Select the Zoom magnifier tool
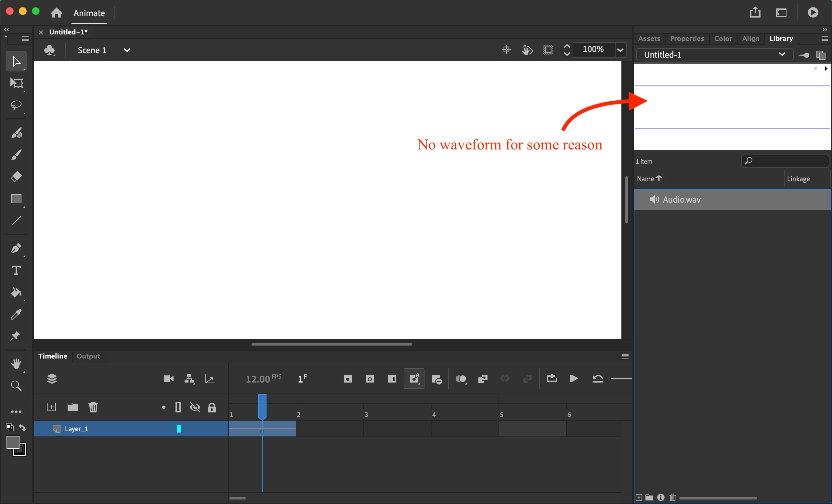Image resolution: width=832 pixels, height=504 pixels. tap(16, 385)
